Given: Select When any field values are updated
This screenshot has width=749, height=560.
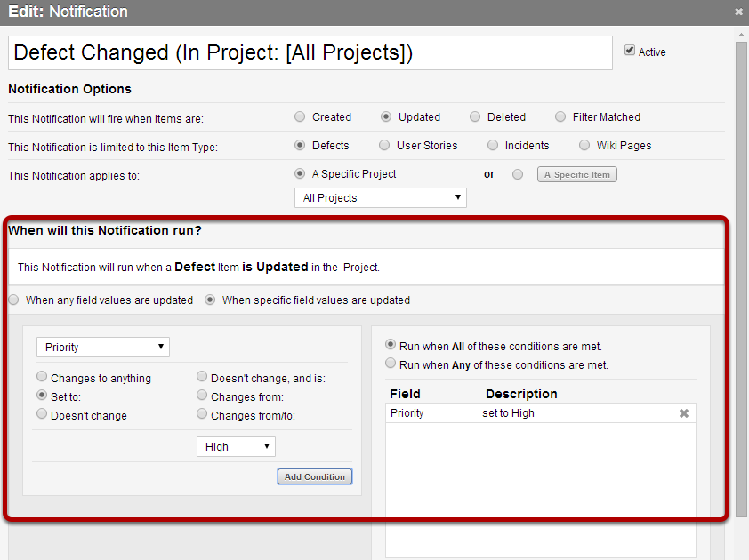Looking at the screenshot, I should tap(14, 300).
